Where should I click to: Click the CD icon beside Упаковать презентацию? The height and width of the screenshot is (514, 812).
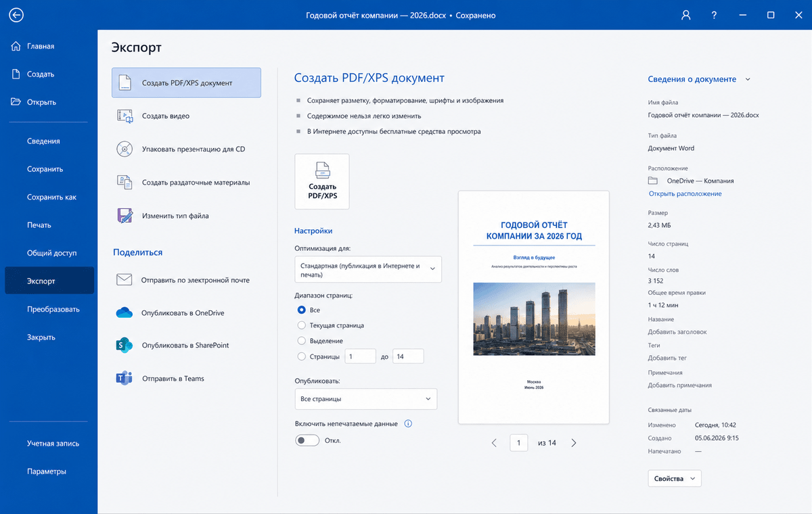point(125,149)
